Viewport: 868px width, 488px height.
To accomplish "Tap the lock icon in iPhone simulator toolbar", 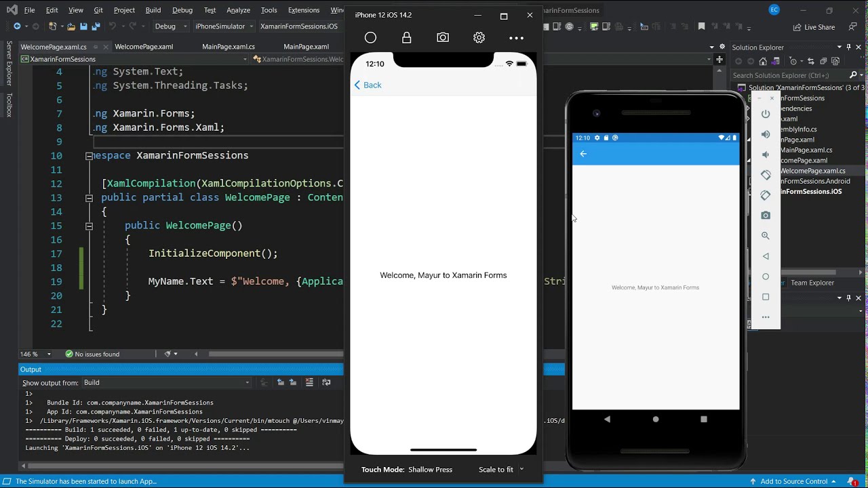I will tap(407, 38).
